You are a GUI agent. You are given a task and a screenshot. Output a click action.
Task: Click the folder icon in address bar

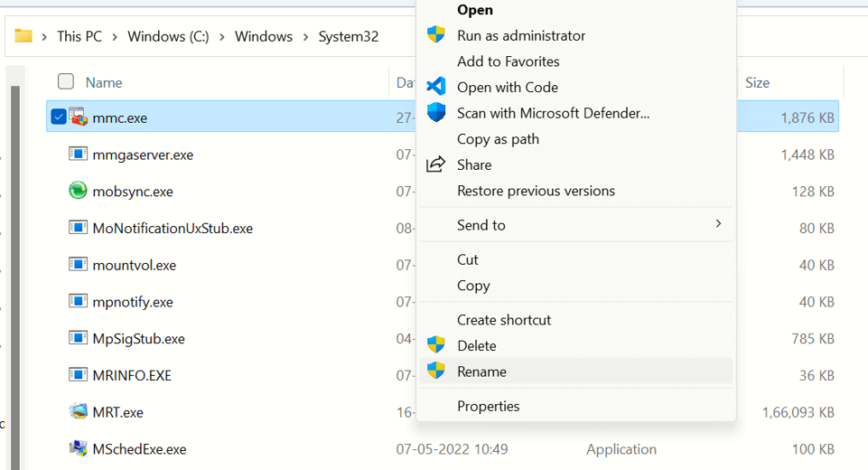click(23, 36)
